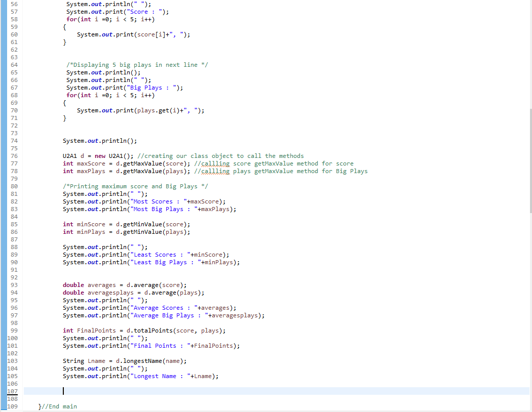Image resolution: width=532 pixels, height=412 pixels.
Task: Click line number 76 in the gutter
Action: (14, 155)
